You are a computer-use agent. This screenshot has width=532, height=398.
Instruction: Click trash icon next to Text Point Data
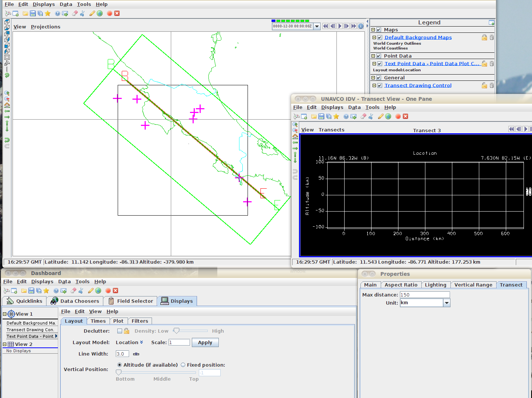491,64
